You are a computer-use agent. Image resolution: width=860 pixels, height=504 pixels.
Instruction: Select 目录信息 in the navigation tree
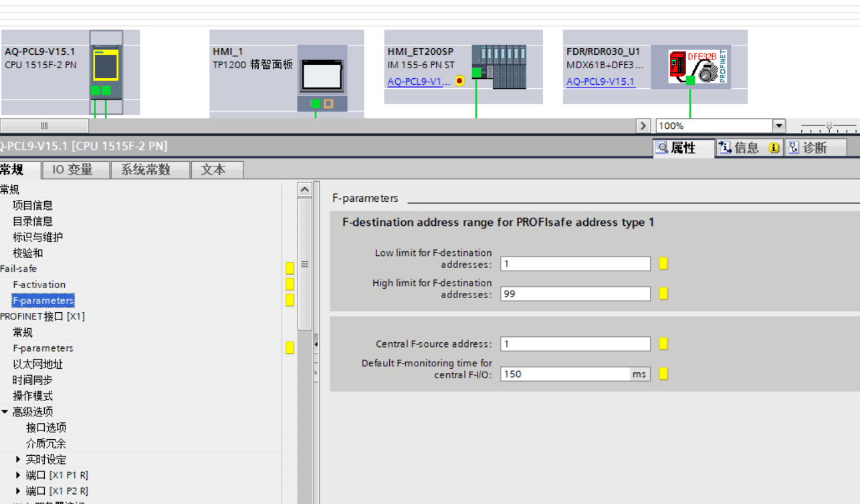click(33, 221)
